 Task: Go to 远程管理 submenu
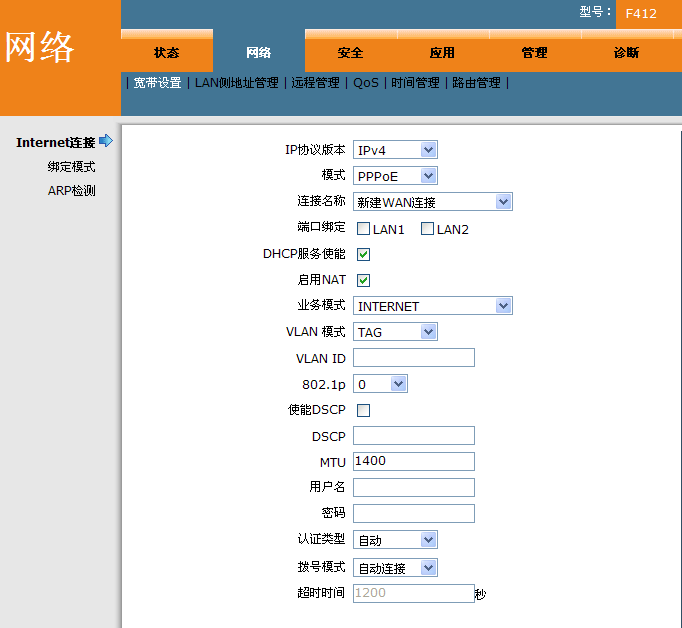point(315,83)
